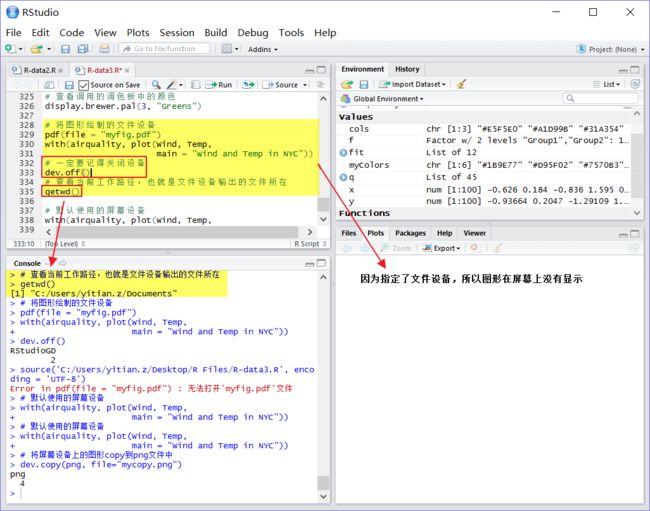The height and width of the screenshot is (511, 650).
Task: Close the R-data3.R tab
Action: click(127, 70)
